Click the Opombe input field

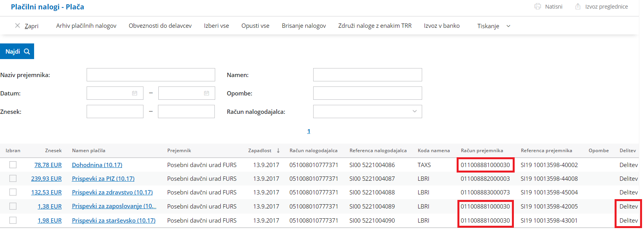pyautogui.click(x=368, y=93)
